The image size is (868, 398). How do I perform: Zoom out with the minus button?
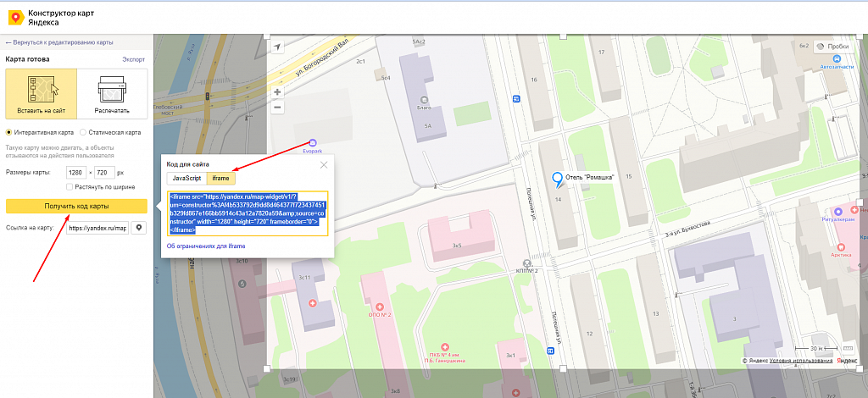pyautogui.click(x=277, y=108)
